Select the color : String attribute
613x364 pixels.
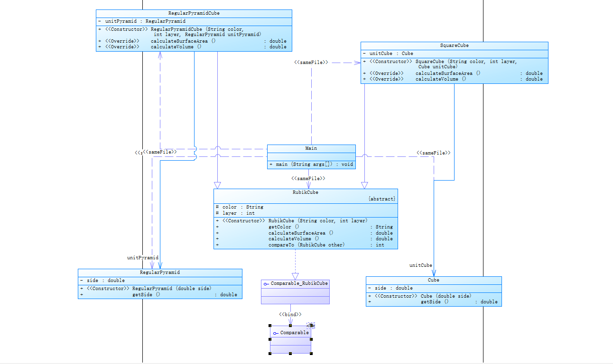[x=240, y=207]
